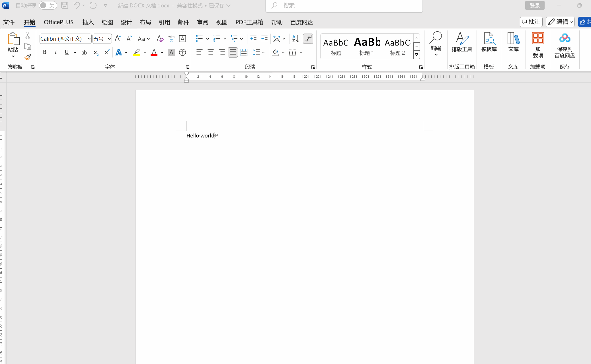
Task: Open the 插入 ribbon tab
Action: pos(88,22)
